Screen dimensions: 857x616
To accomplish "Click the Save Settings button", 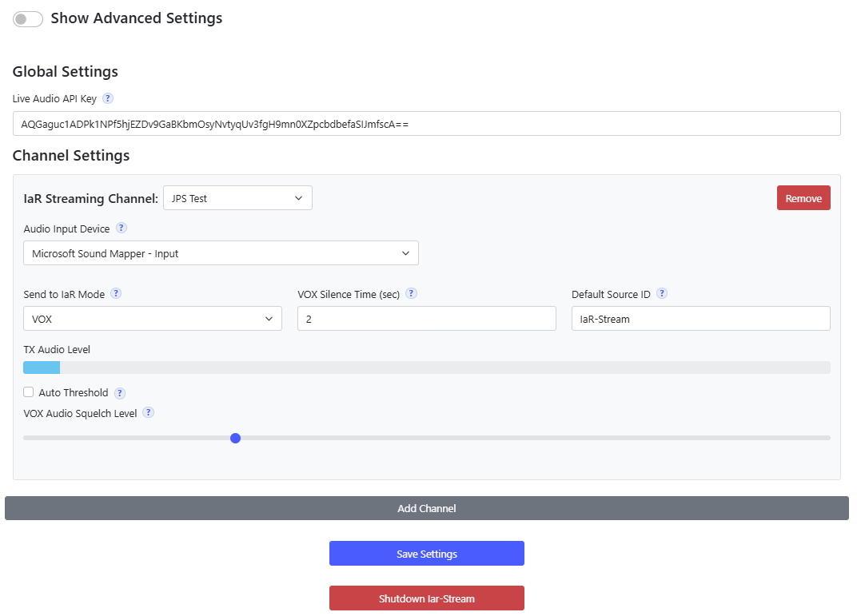I will coord(426,554).
